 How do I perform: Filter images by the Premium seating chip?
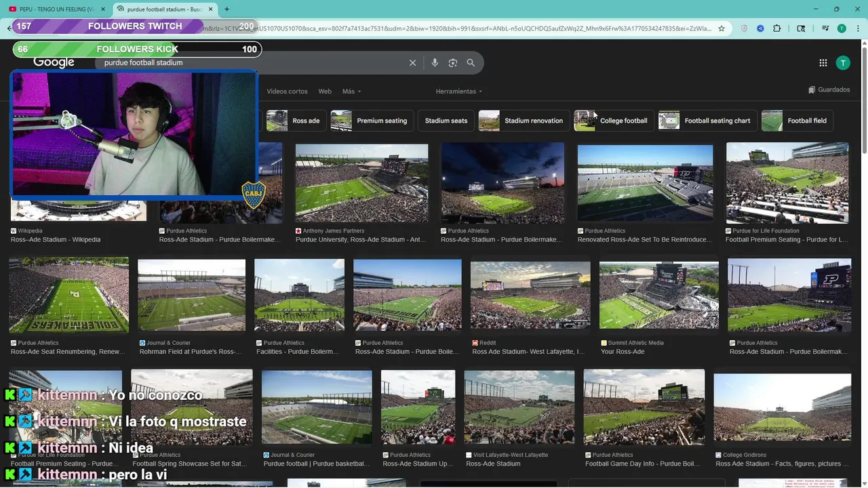(372, 121)
